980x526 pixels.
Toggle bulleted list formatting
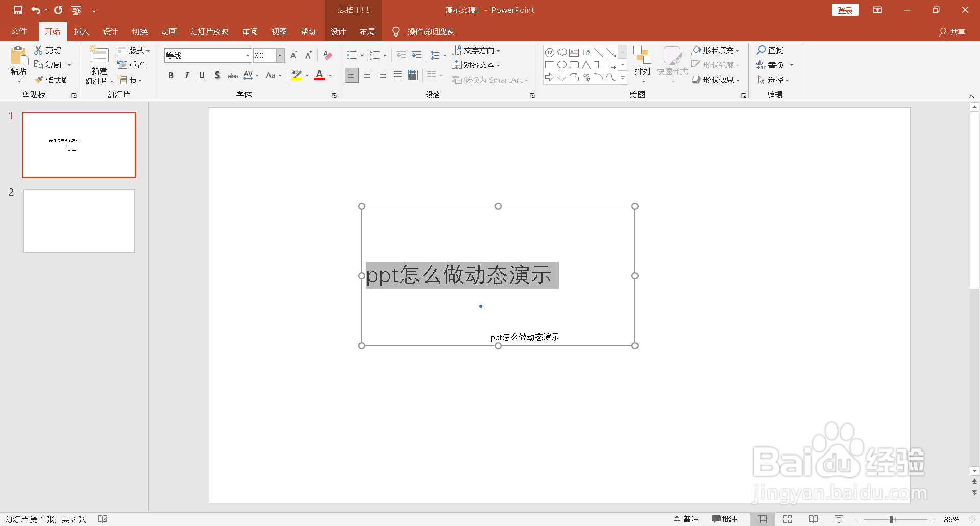[x=352, y=55]
